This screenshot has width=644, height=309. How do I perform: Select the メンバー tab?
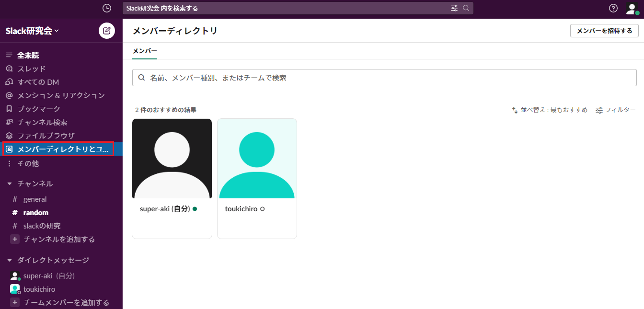[x=145, y=51]
